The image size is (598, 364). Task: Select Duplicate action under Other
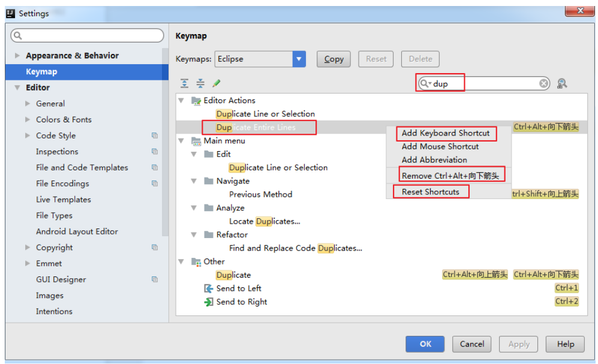[233, 275]
